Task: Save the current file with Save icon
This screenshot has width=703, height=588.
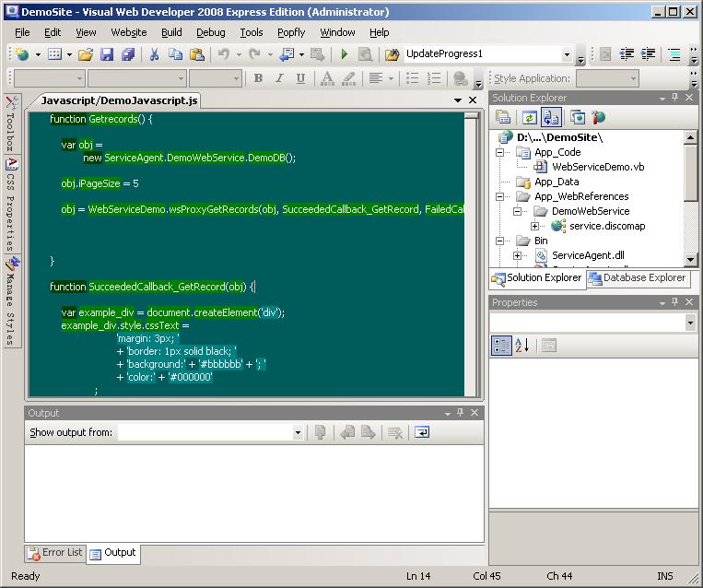Action: tap(107, 54)
